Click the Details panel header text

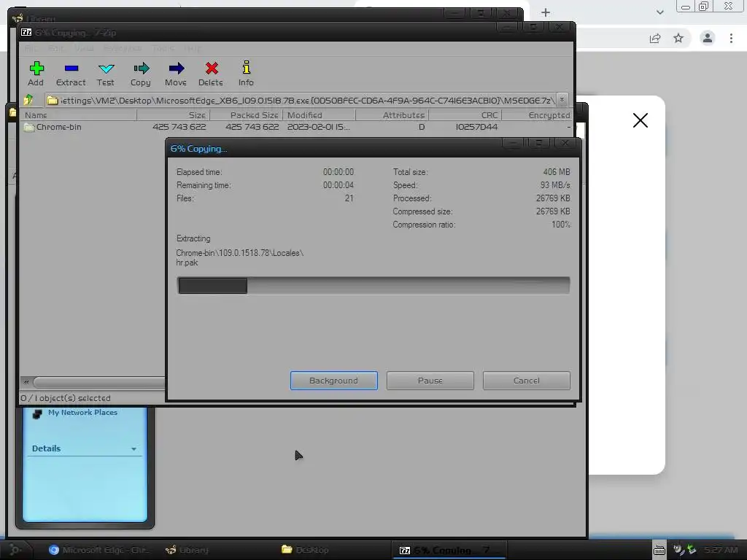coord(46,448)
